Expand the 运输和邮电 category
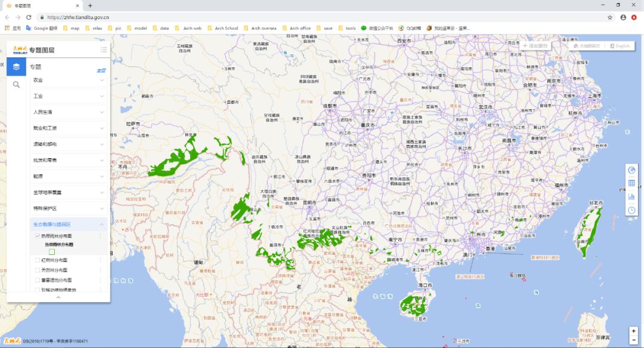Viewport: 644px width, 348px height. coord(69,144)
